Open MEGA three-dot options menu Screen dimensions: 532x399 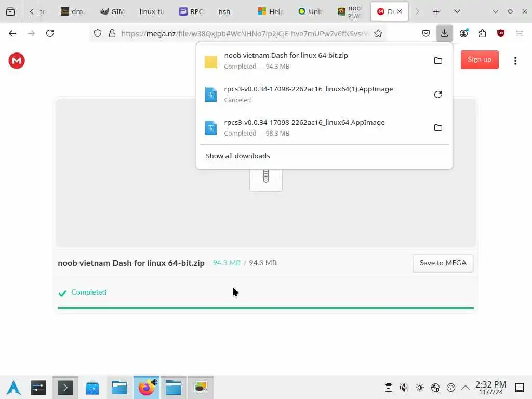coord(515,61)
